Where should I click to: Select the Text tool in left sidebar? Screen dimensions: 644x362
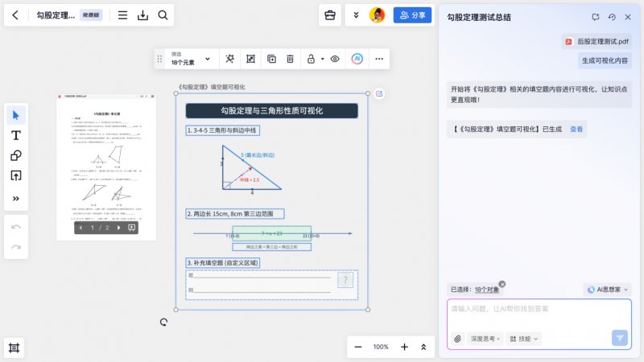point(15,135)
